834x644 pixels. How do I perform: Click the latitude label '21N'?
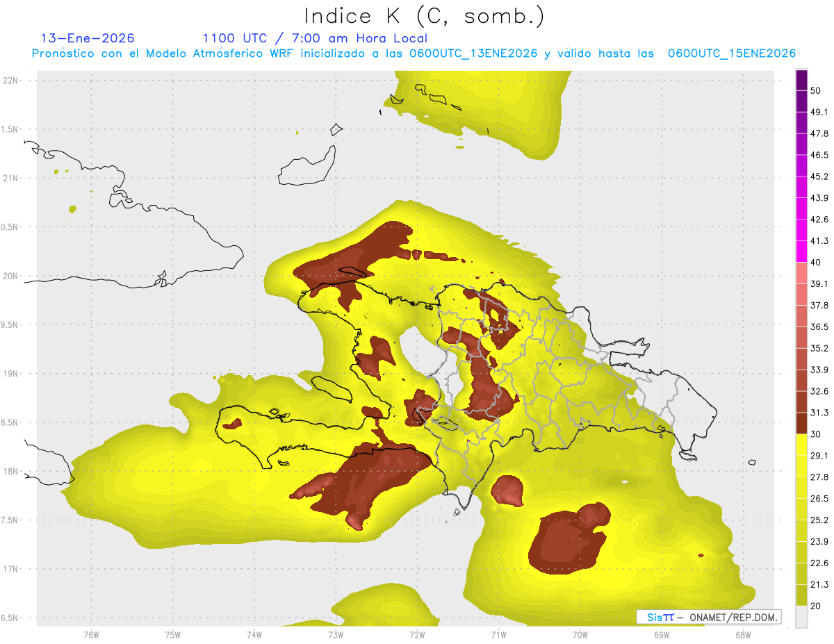coord(11,179)
